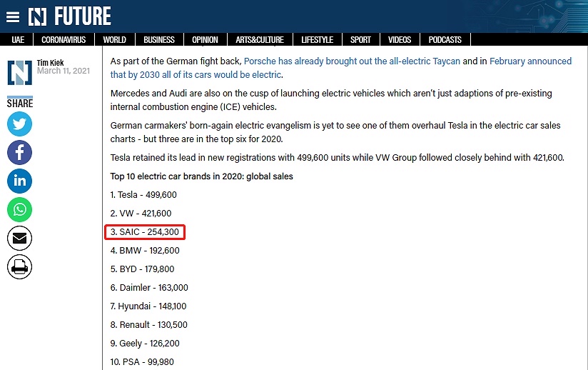Email this article using envelope icon
The height and width of the screenshot is (370, 588).
pyautogui.click(x=19, y=238)
